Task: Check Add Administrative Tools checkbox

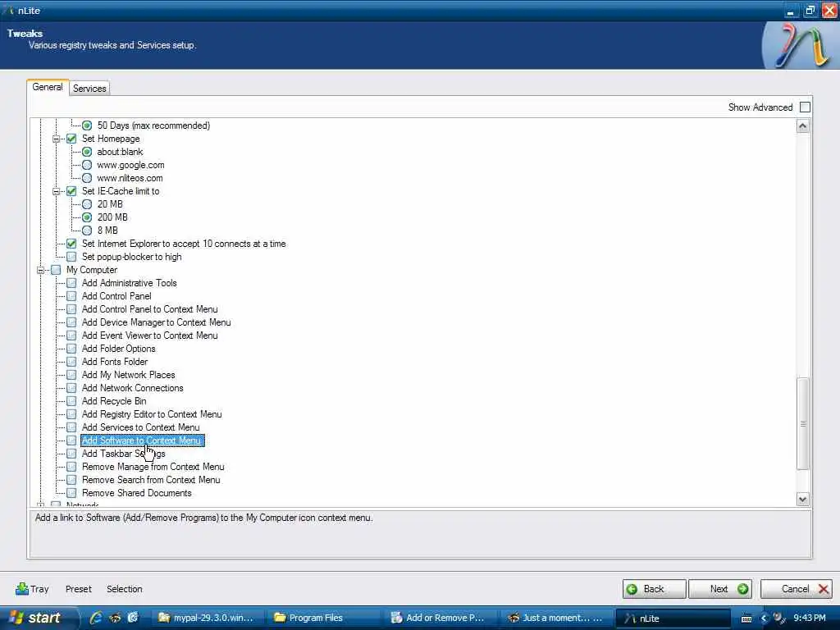Action: (71, 283)
